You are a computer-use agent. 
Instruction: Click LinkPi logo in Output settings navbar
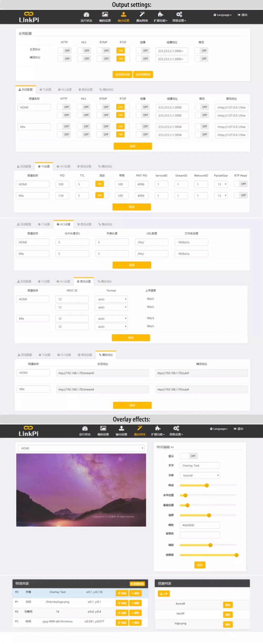click(29, 17)
